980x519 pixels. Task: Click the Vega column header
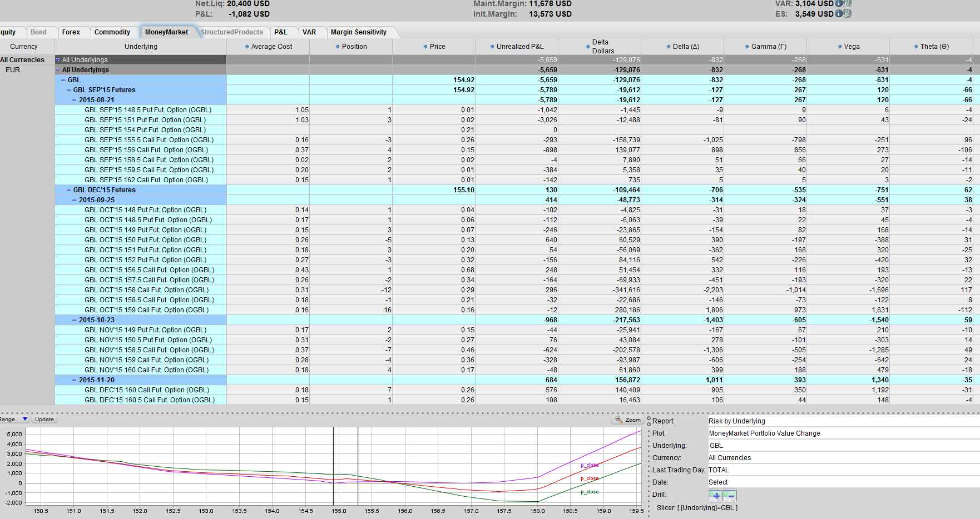pos(848,47)
